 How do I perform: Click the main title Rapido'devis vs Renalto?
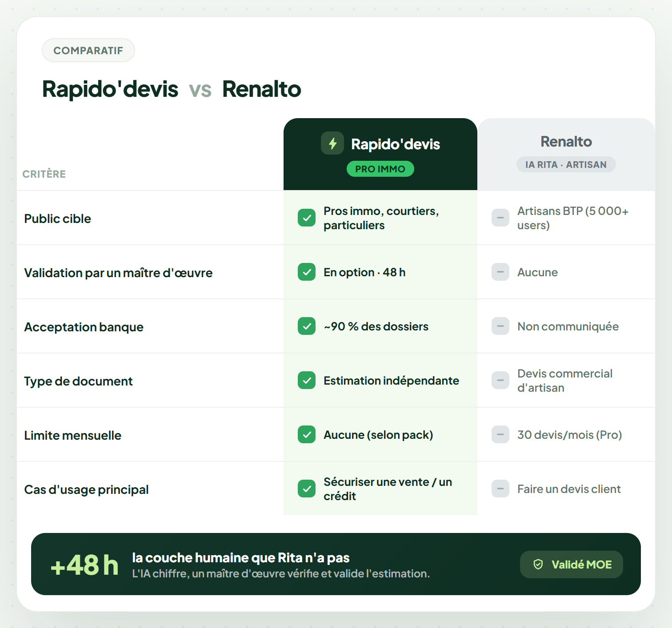point(172,89)
